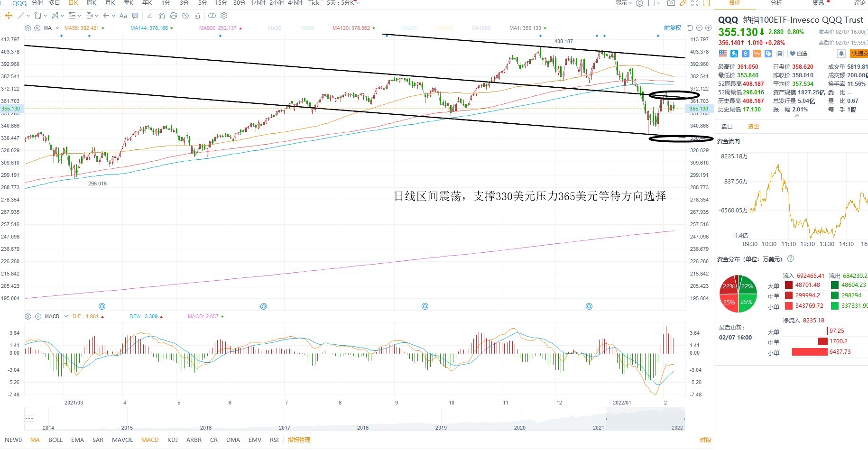Insert a comment bubble note
The width and height of the screenshot is (868, 450).
pos(135,16)
